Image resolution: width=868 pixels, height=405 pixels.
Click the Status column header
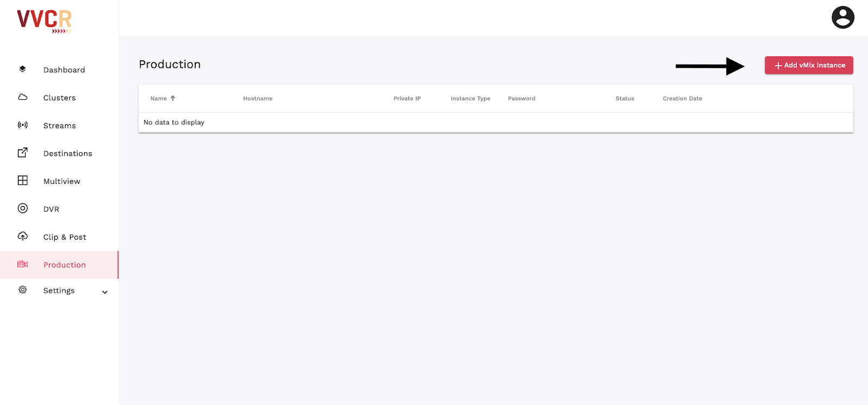[624, 99]
